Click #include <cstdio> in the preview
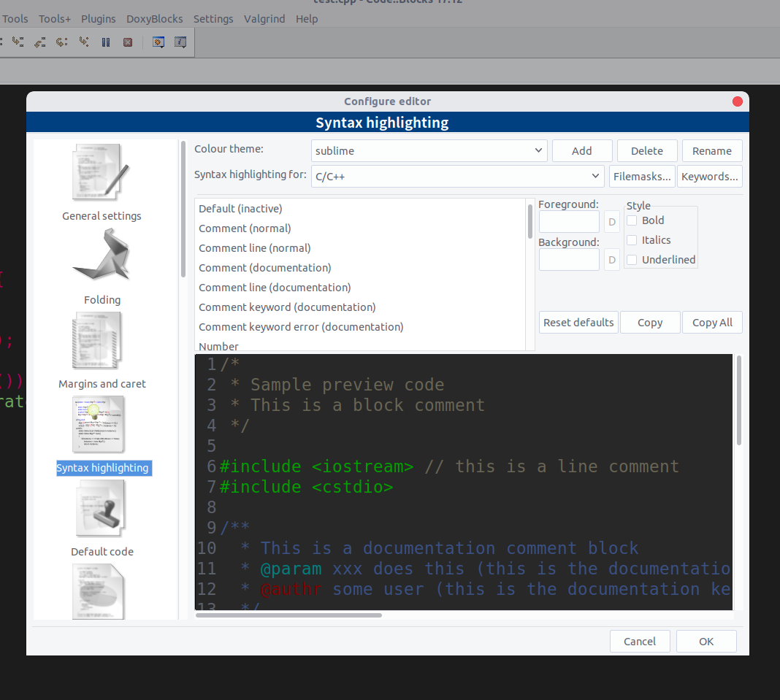 307,487
